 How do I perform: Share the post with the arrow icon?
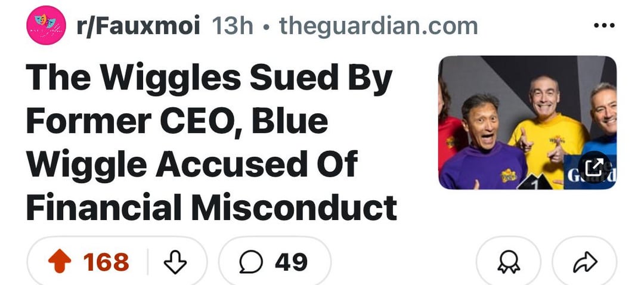click(x=585, y=262)
